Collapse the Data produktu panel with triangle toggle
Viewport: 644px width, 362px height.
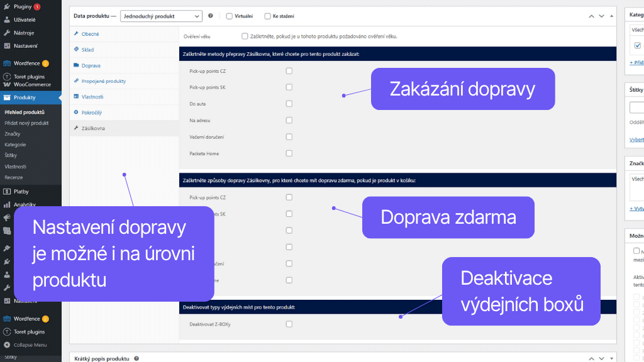(x=612, y=16)
